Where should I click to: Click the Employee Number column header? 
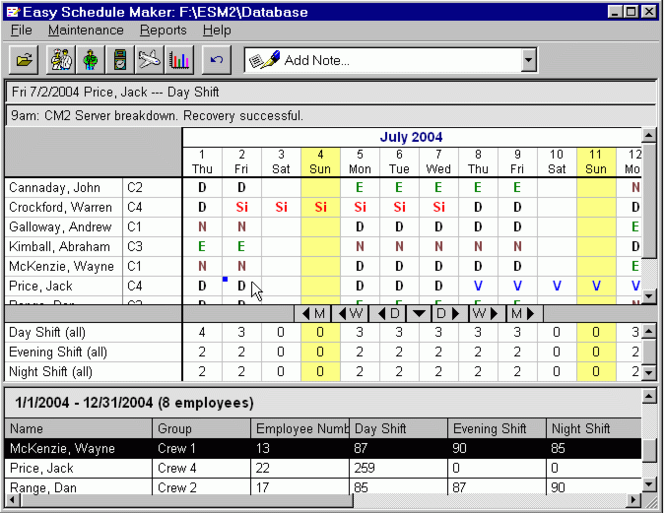[x=300, y=429]
